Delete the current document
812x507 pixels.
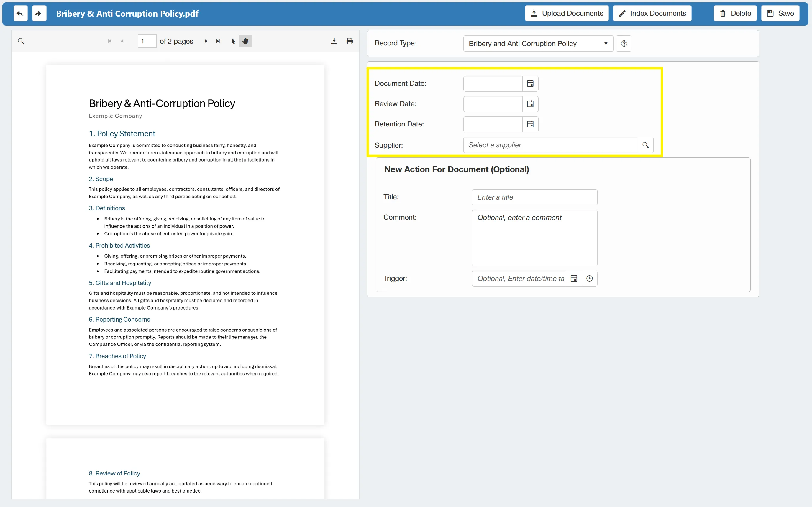[735, 14]
